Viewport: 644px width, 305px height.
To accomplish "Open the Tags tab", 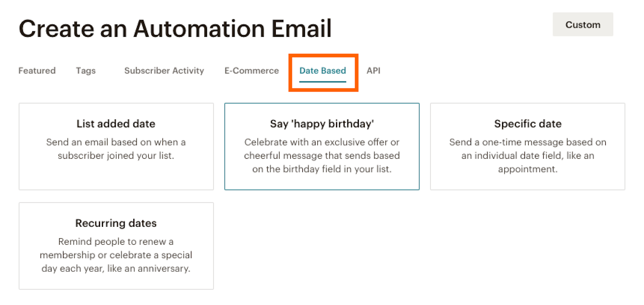I will click(x=85, y=70).
